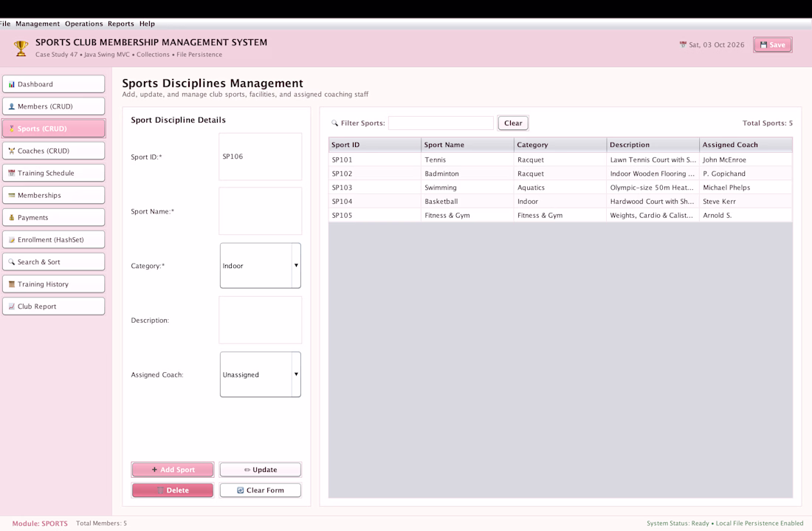This screenshot has width=812, height=531.
Task: Click the Training Schedule calendar icon
Action: 11,174
